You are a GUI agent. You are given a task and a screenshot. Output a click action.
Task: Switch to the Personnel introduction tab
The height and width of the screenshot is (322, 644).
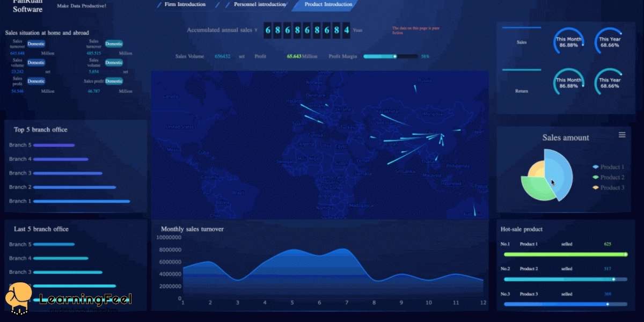point(259,4)
